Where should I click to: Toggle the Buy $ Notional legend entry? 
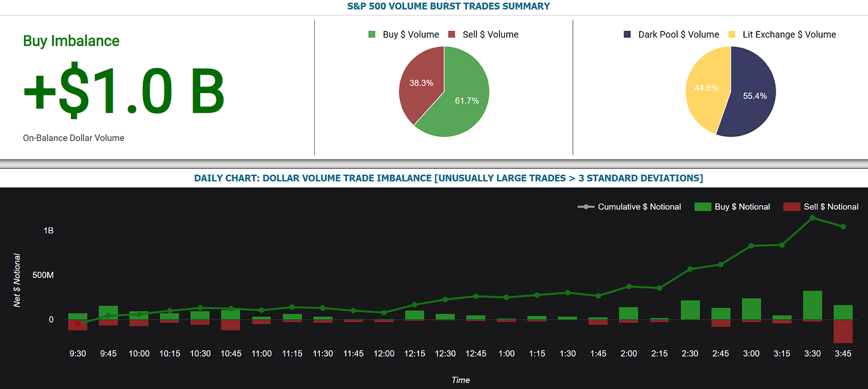pyautogui.click(x=733, y=207)
